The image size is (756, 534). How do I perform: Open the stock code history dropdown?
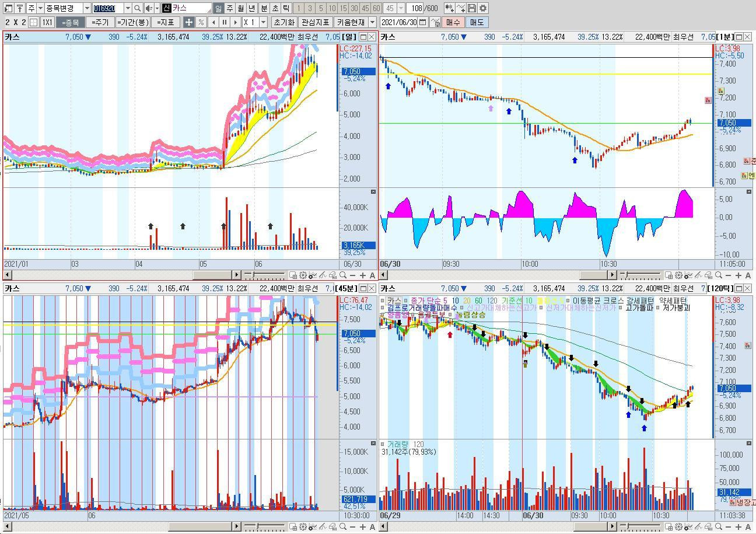click(x=128, y=8)
